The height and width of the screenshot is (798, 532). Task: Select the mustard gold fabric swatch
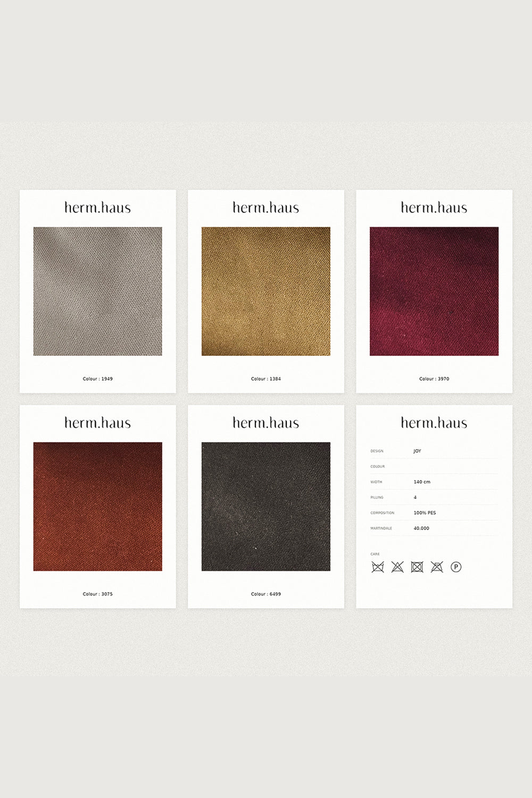[x=266, y=291]
